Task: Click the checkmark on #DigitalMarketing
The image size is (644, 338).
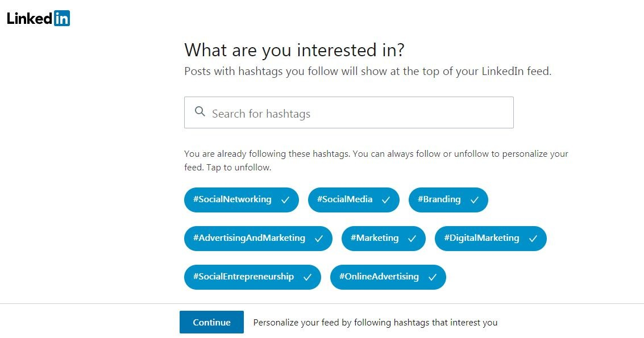Action: [533, 239]
